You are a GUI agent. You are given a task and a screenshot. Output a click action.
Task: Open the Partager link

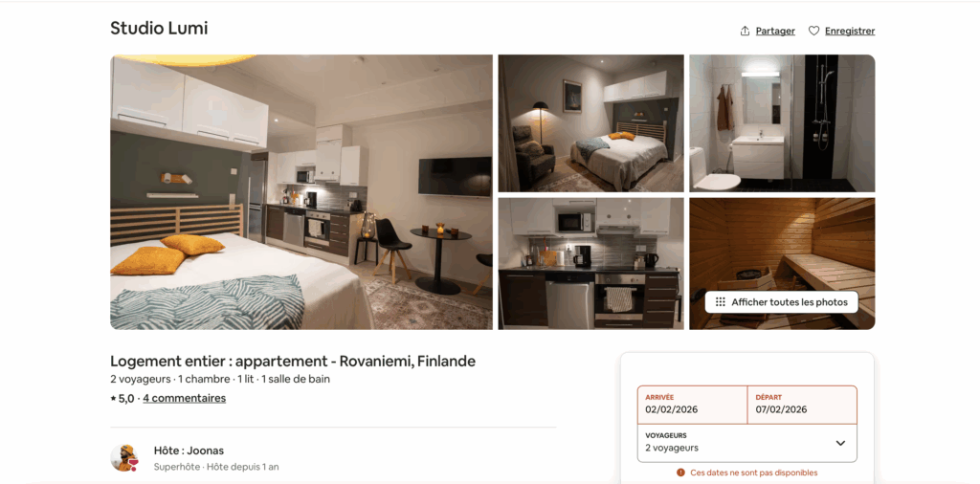[x=775, y=31]
